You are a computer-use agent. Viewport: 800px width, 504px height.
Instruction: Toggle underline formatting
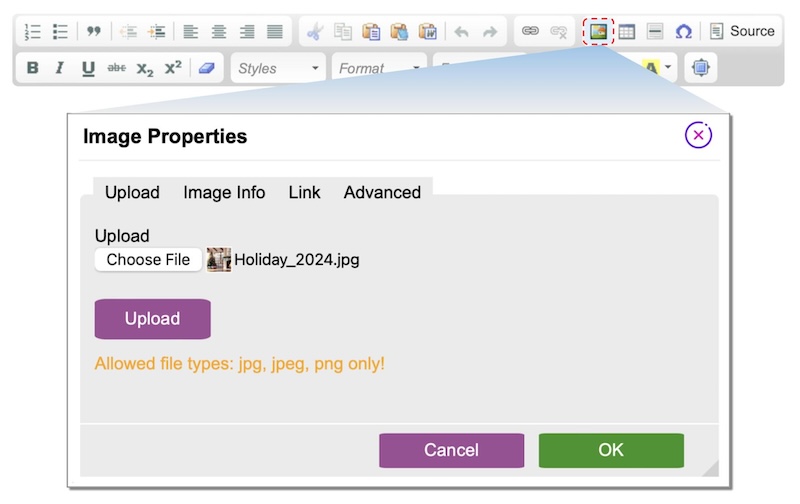[x=88, y=68]
